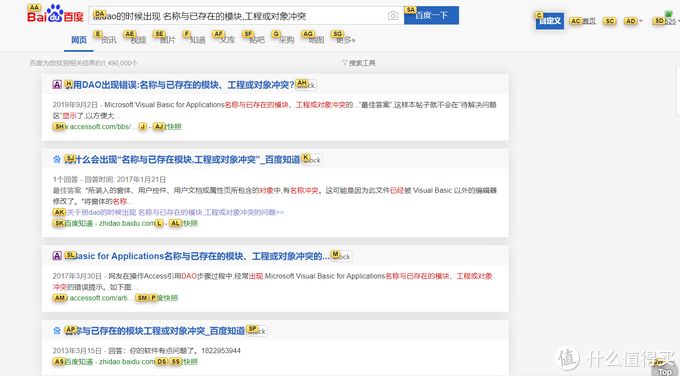Viewport: 680px width, 376px height.
Task: Click date text '2019年9月2日' in first result
Action: (75, 105)
